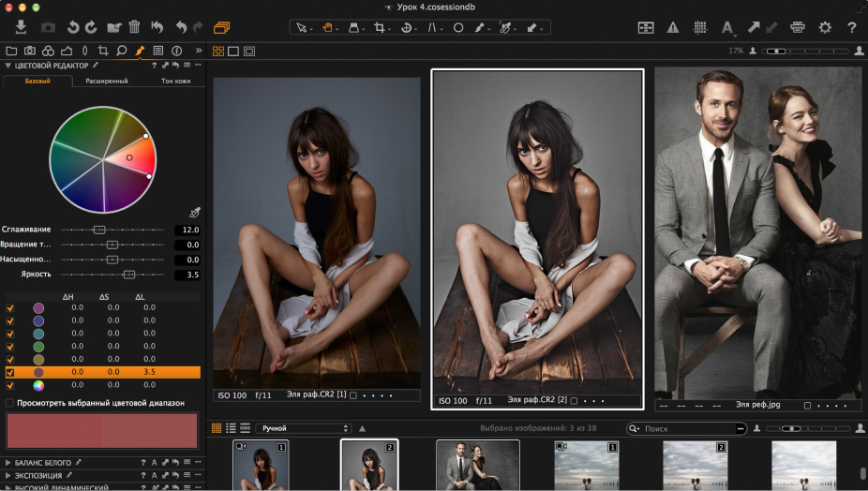Uncheck the purple color range checkbox
The width and height of the screenshot is (868, 491).
pos(10,307)
